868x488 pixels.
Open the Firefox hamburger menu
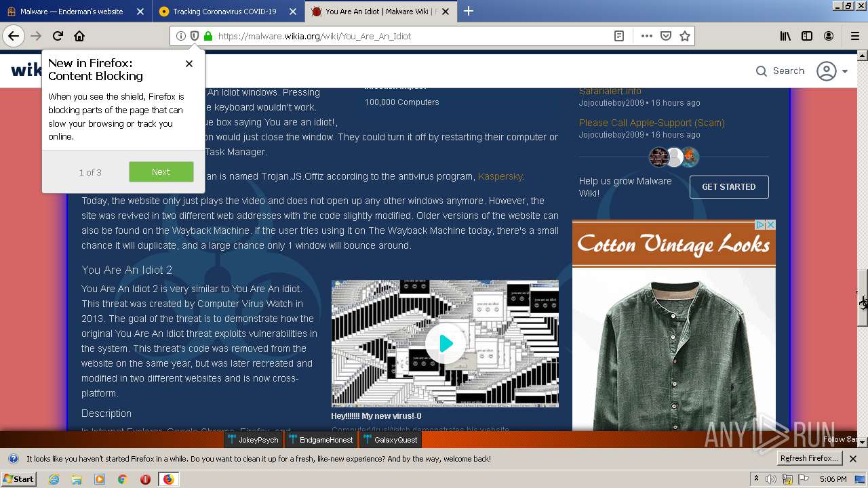pyautogui.click(x=855, y=36)
